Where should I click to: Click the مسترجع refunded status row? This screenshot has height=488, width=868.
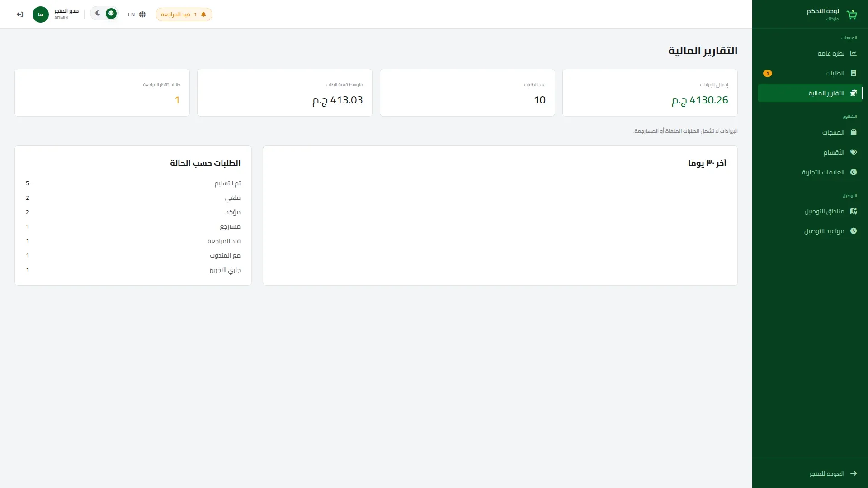(133, 226)
